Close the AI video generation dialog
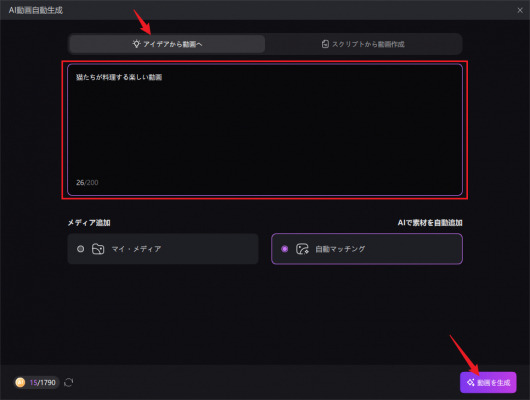This screenshot has width=530, height=400. [x=520, y=10]
